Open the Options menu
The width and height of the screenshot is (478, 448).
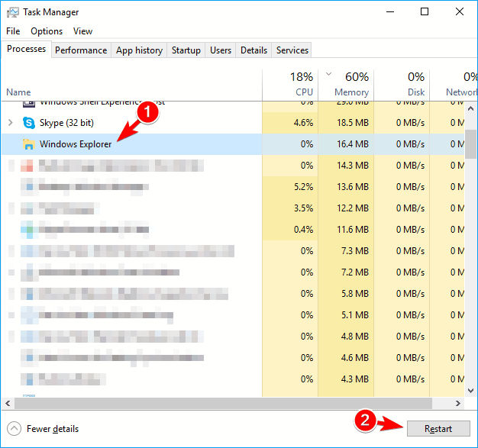click(x=47, y=31)
